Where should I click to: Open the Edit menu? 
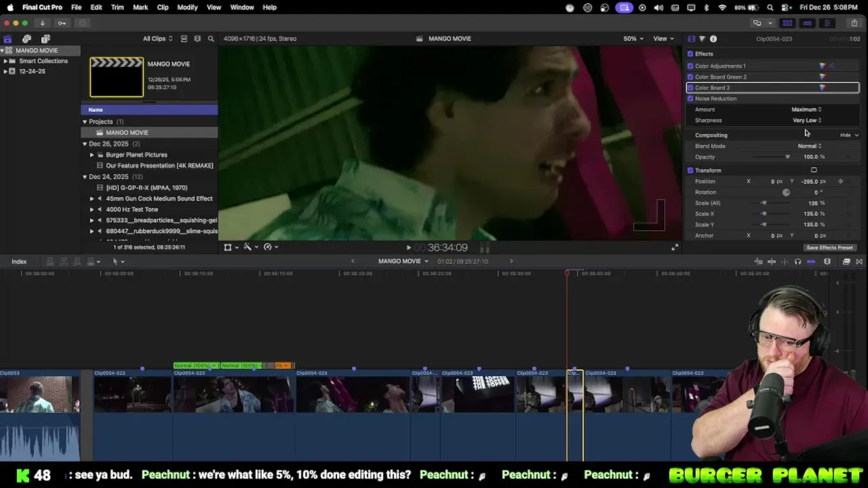(x=96, y=7)
